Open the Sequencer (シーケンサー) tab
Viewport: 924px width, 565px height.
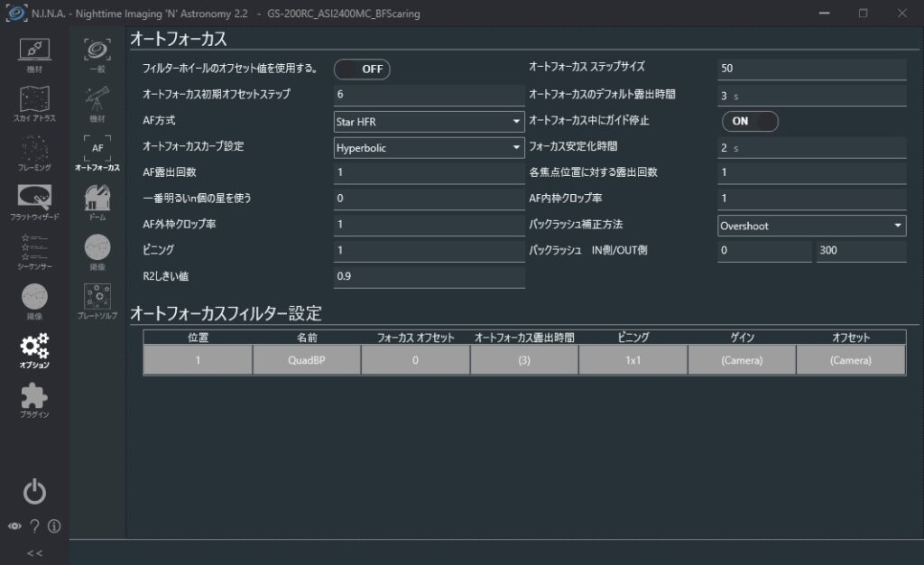click(34, 252)
